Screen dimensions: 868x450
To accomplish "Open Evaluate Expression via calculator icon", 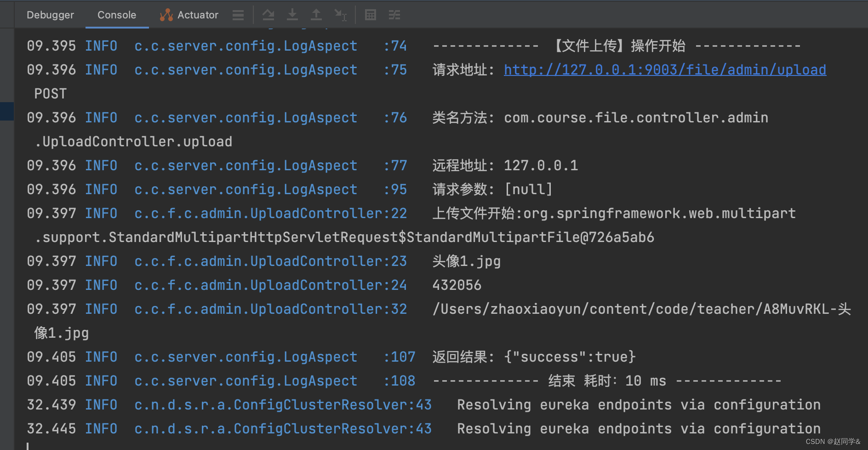I will coord(370,15).
